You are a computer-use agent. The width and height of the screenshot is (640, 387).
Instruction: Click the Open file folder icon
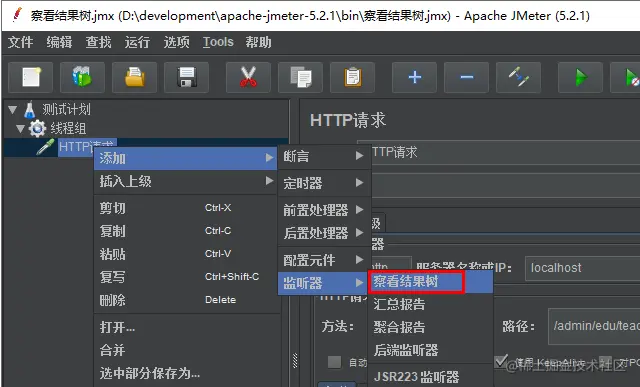(134, 77)
